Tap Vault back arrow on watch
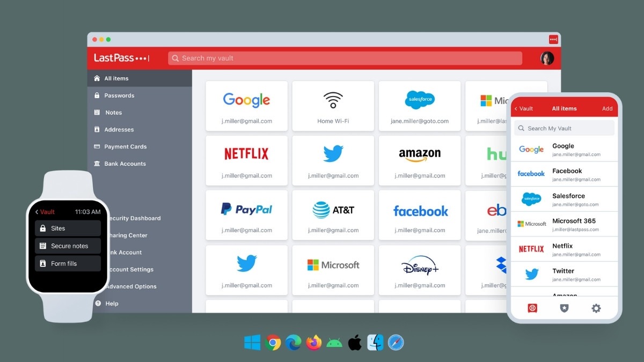 45,212
